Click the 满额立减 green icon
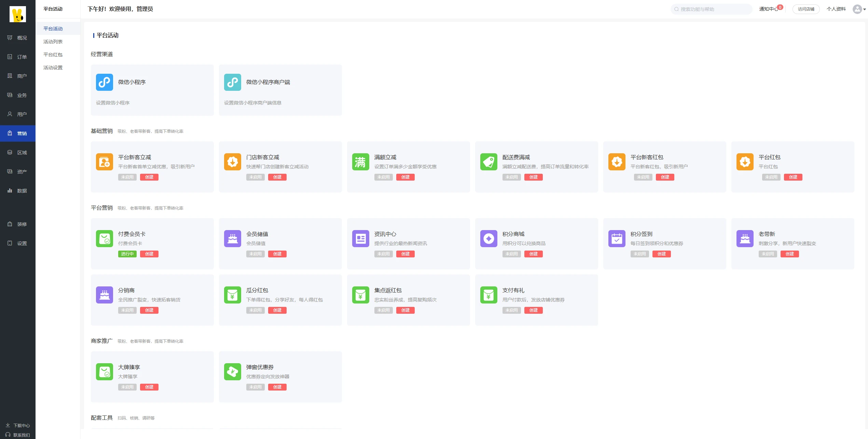Screen dimensions: 868x439 point(360,162)
